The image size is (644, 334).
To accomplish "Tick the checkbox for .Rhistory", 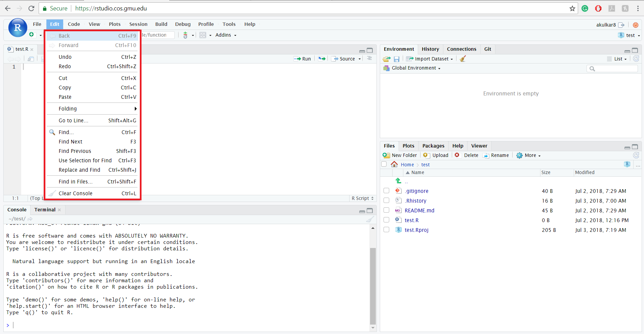I will pos(387,201).
